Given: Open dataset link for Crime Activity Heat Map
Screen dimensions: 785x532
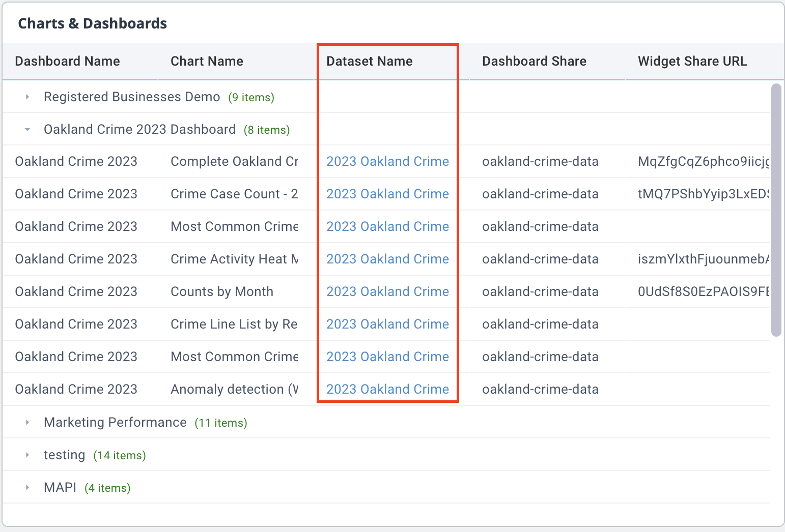Looking at the screenshot, I should click(x=387, y=259).
